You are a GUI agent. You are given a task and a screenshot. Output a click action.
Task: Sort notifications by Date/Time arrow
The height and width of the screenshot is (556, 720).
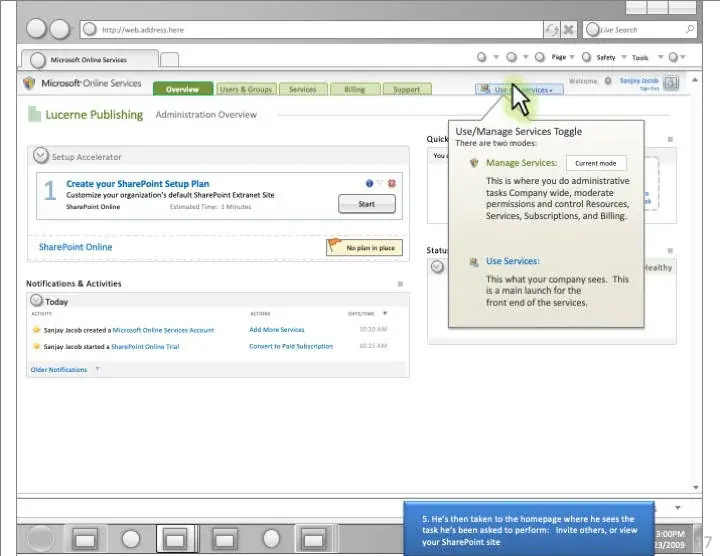(x=385, y=314)
